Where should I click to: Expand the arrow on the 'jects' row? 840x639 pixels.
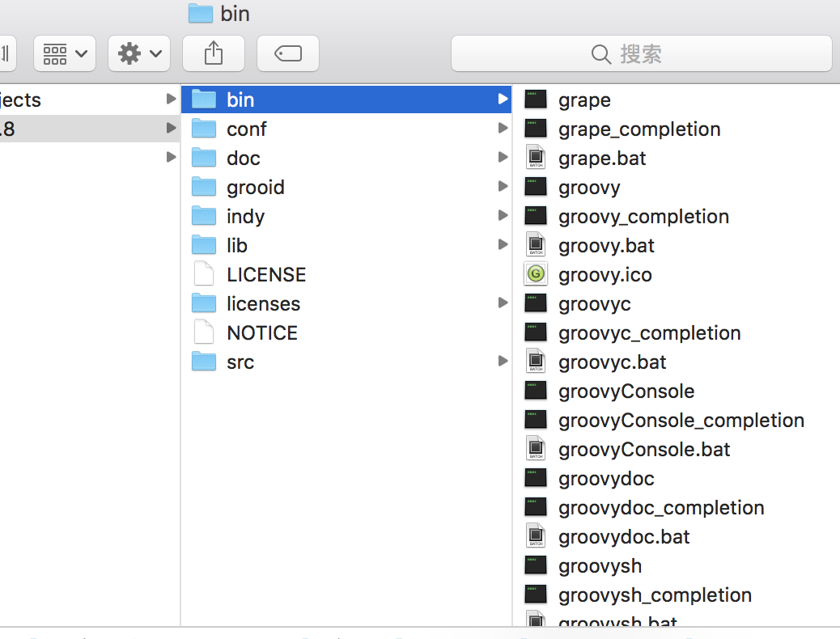tap(171, 99)
